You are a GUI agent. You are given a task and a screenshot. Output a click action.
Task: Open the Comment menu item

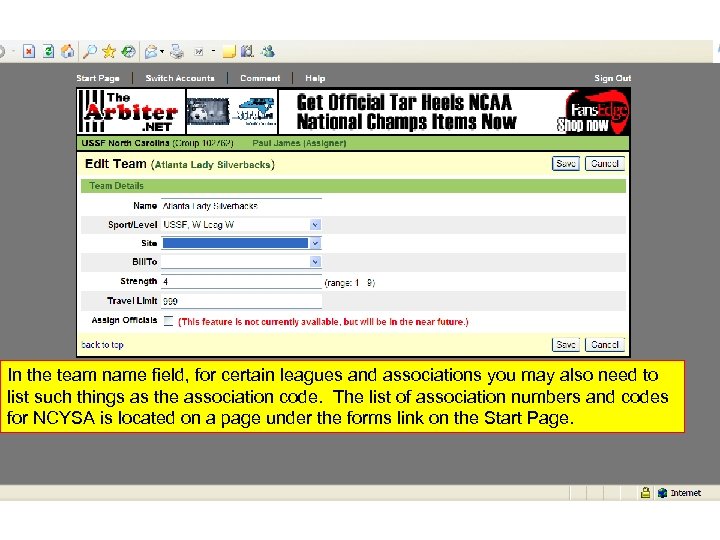point(260,78)
